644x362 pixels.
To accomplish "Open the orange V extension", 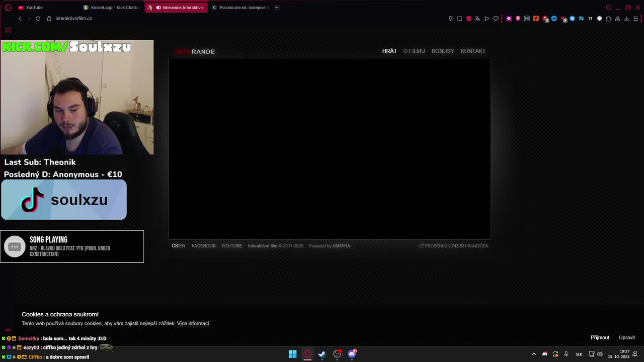I will point(536,19).
